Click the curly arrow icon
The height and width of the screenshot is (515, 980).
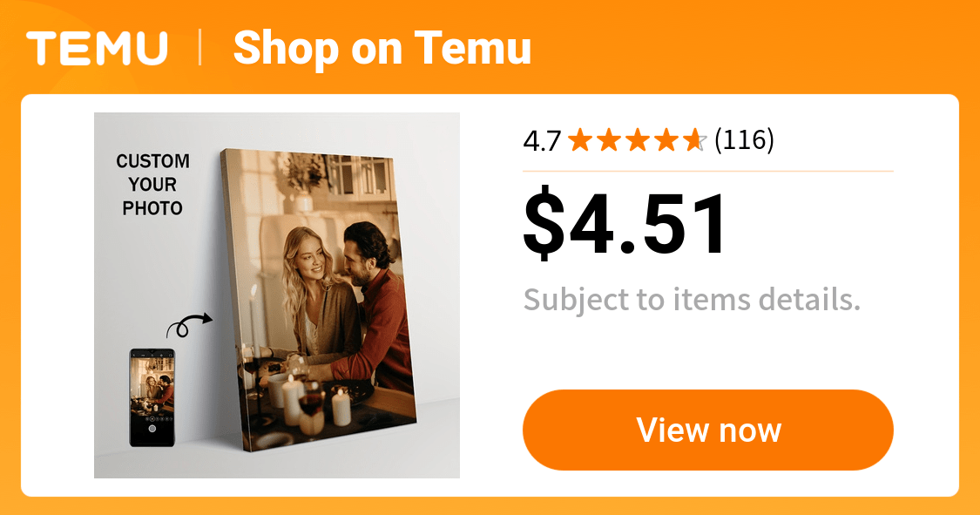click(188, 324)
